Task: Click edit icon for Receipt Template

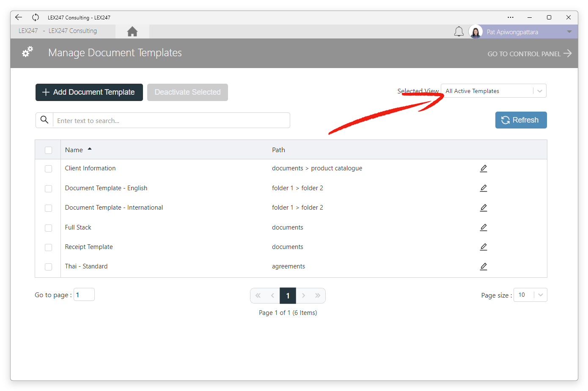Action: pyautogui.click(x=484, y=247)
